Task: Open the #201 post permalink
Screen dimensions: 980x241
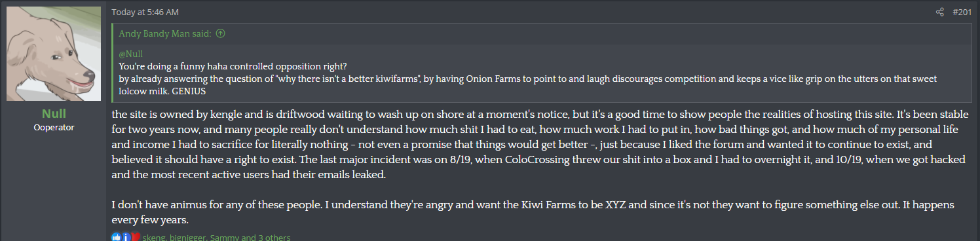Action: [962, 12]
